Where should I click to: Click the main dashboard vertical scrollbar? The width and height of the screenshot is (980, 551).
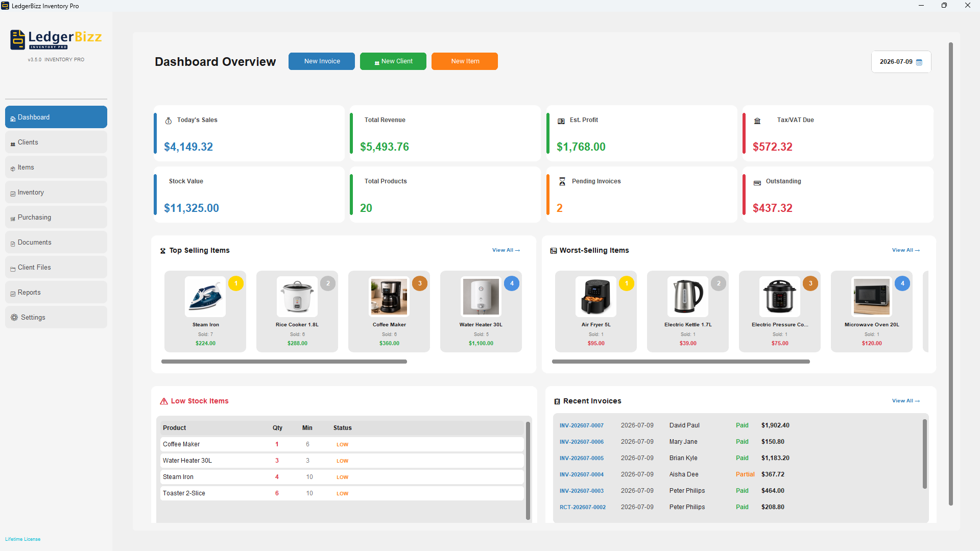coord(951,274)
